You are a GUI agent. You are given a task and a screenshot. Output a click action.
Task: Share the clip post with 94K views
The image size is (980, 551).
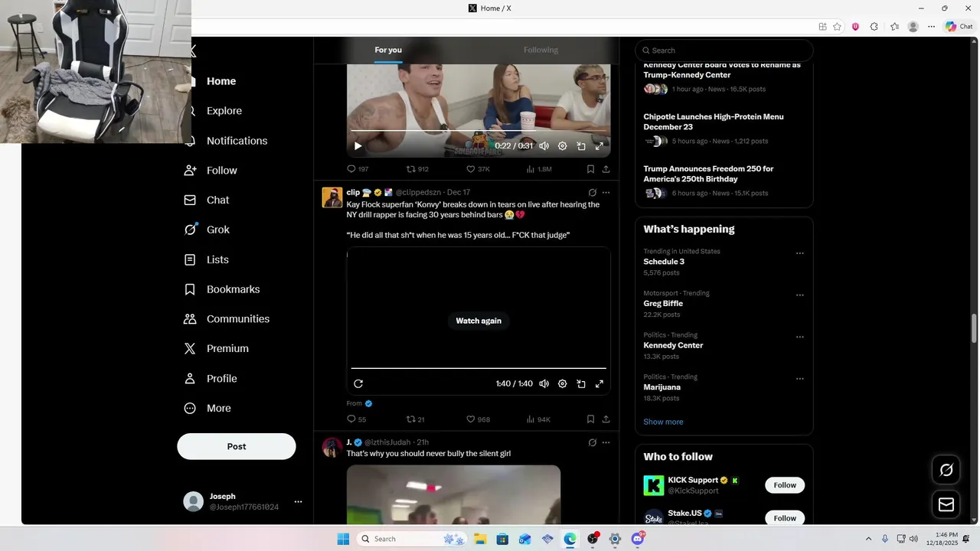[x=606, y=419]
